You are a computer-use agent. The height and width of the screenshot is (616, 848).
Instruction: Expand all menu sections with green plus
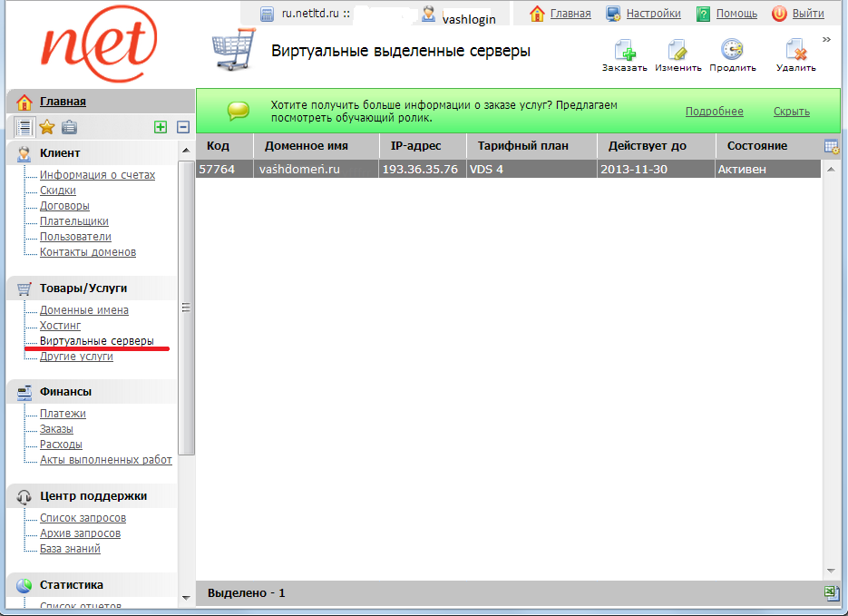(161, 128)
